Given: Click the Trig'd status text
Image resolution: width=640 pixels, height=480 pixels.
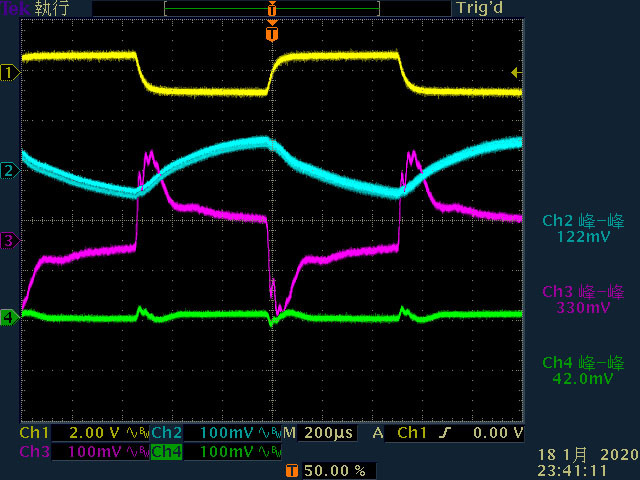Looking at the screenshot, I should (x=480, y=8).
